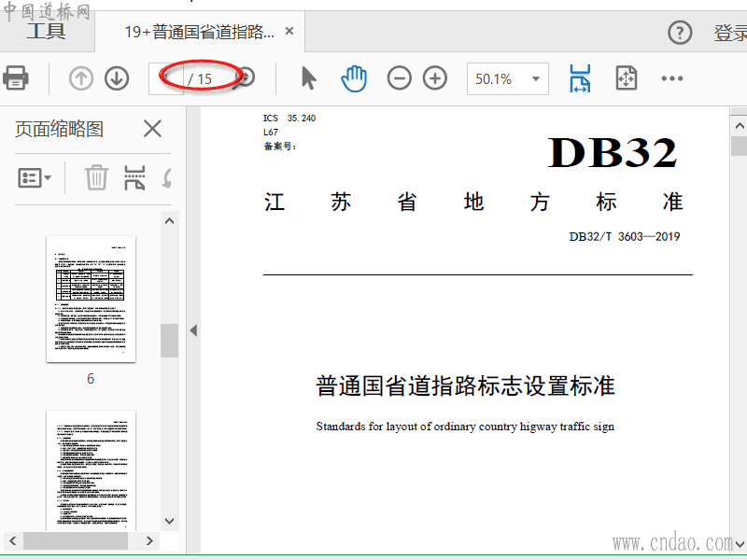Click the document vertical scrollbar thumb

click(x=740, y=146)
